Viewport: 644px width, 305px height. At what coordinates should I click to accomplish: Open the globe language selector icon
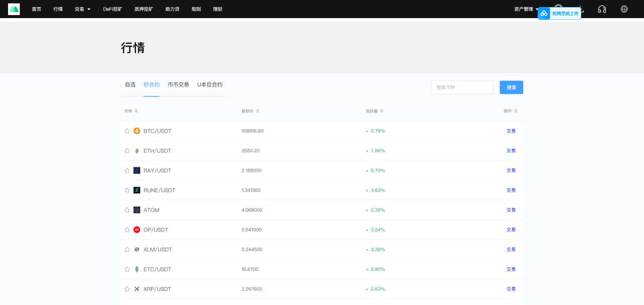point(624,9)
